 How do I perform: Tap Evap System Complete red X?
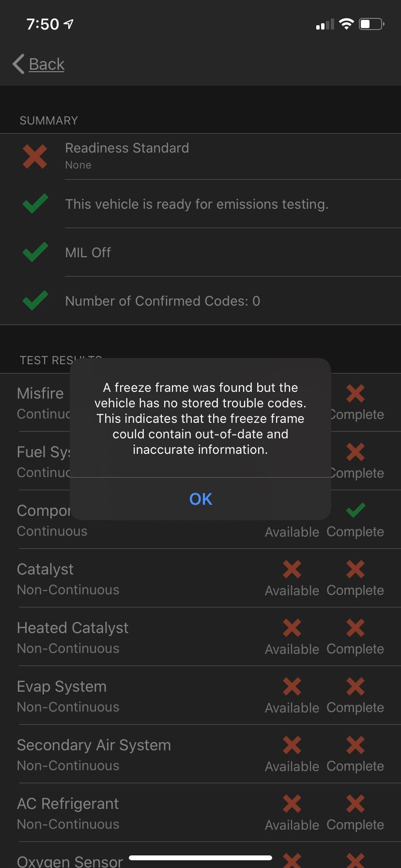pyautogui.click(x=355, y=686)
